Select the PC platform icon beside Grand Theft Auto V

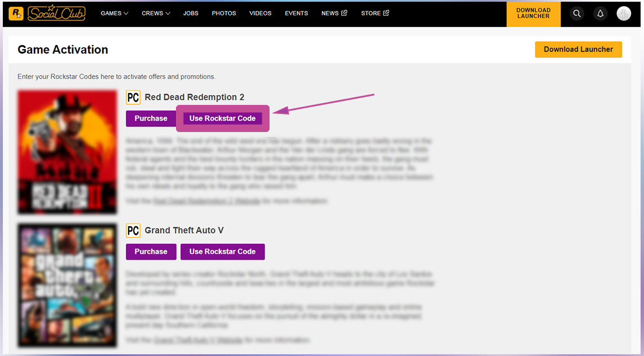click(x=133, y=230)
